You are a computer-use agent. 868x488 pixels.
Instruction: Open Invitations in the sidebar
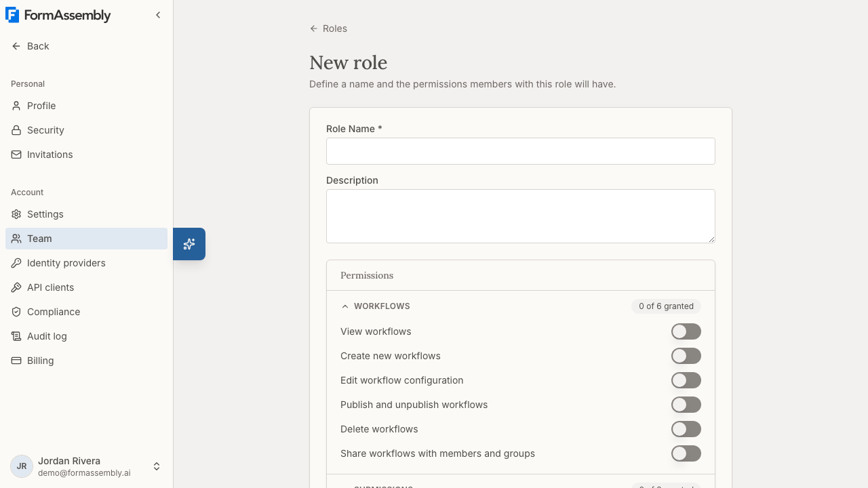(x=86, y=155)
